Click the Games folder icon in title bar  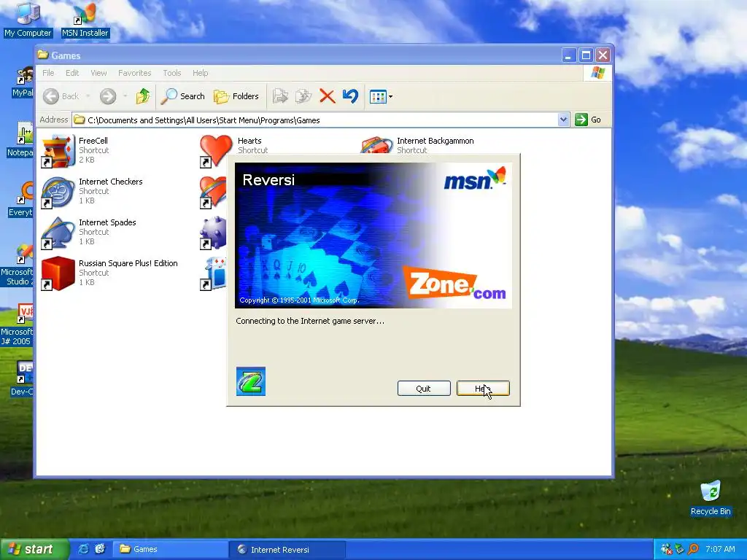point(43,55)
